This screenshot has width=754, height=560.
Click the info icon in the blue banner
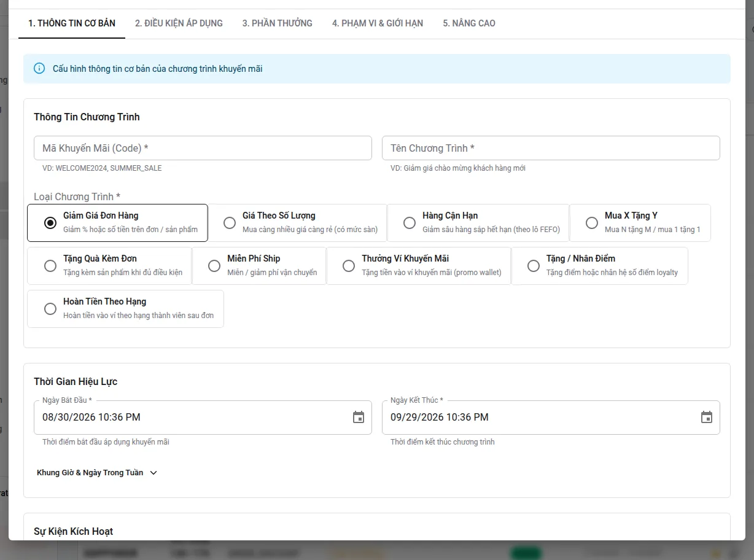(39, 68)
